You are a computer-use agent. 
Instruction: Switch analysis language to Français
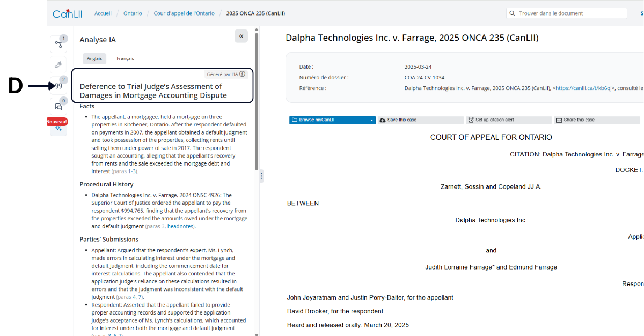click(x=125, y=58)
